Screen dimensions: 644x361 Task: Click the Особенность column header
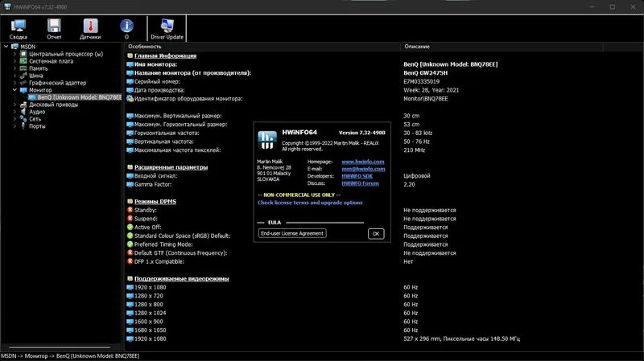click(x=262, y=47)
